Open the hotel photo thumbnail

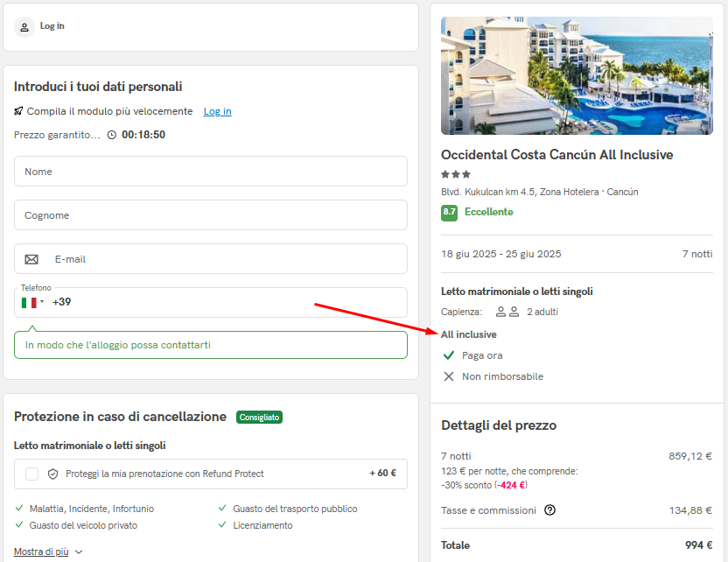[x=577, y=75]
